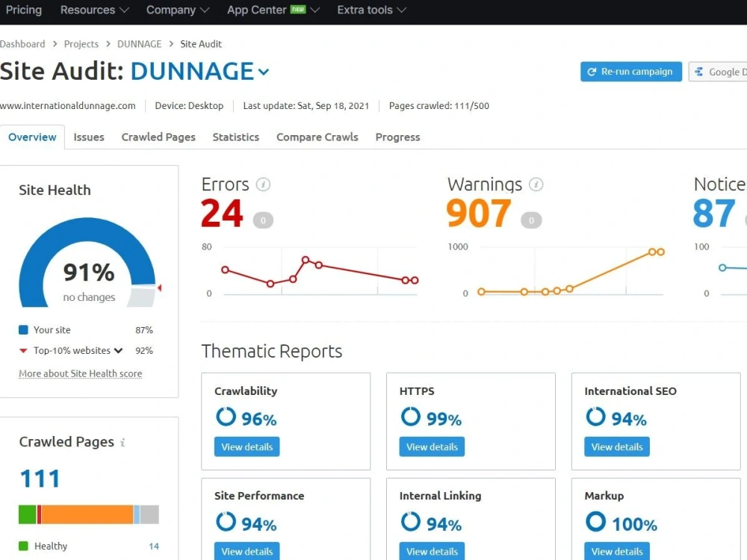This screenshot has width=747, height=560.
Task: View details for International SEO
Action: coord(617,447)
